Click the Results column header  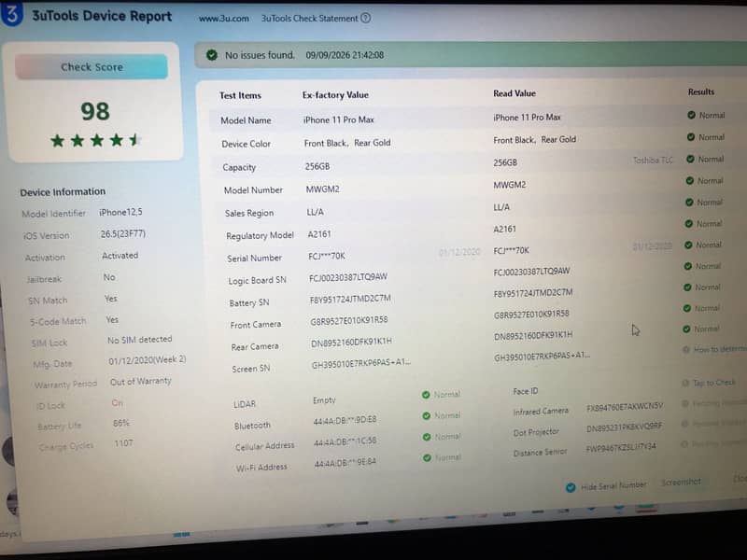701,91
